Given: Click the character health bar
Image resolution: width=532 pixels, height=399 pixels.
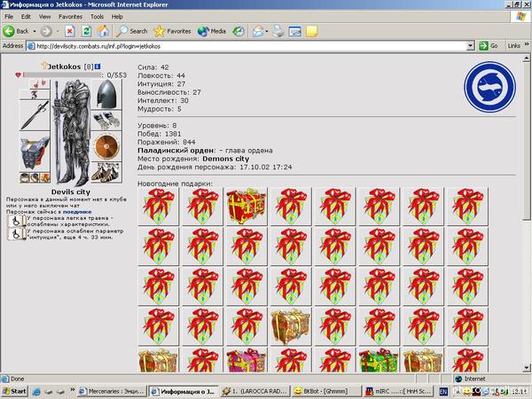Looking at the screenshot, I should point(62,75).
